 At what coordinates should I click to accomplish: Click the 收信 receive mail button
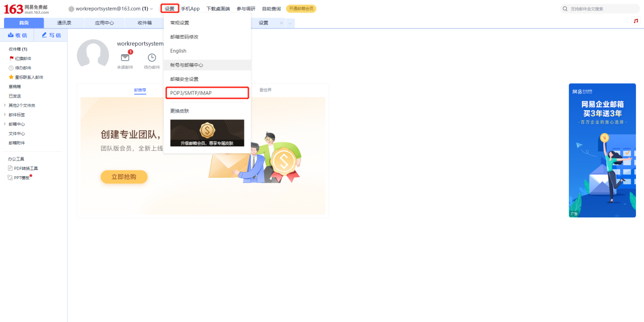[x=17, y=35]
